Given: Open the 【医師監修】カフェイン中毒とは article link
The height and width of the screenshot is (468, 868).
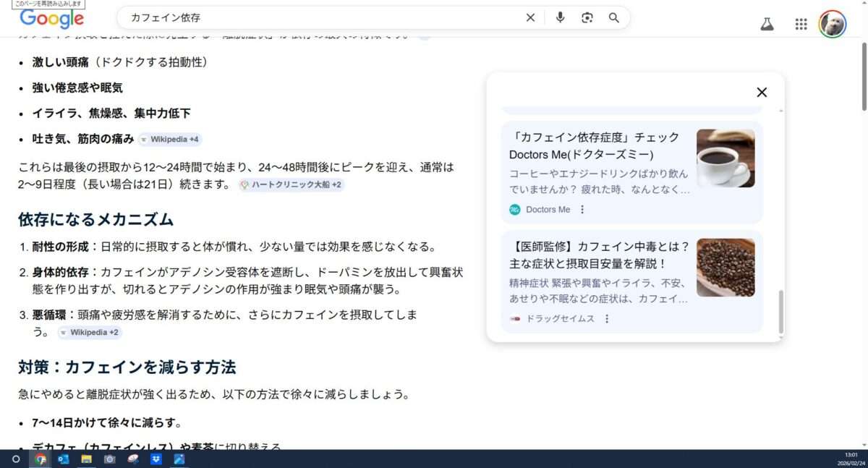Looking at the screenshot, I should tap(599, 255).
